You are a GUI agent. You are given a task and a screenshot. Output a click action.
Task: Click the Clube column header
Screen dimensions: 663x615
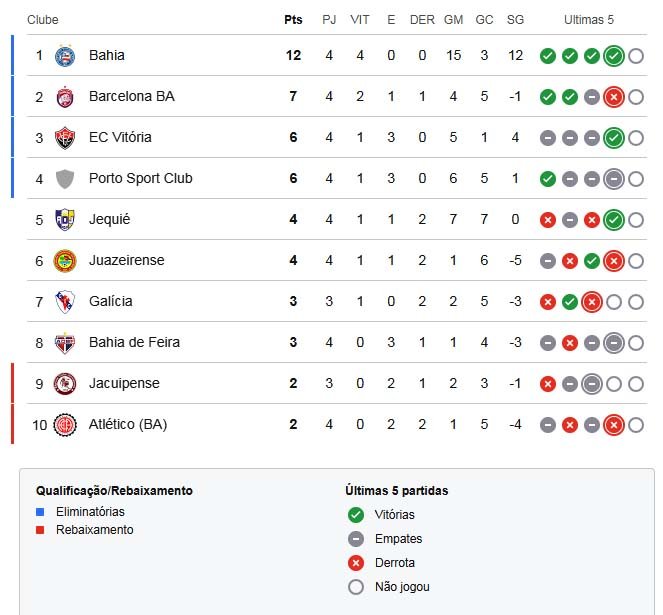click(x=43, y=20)
